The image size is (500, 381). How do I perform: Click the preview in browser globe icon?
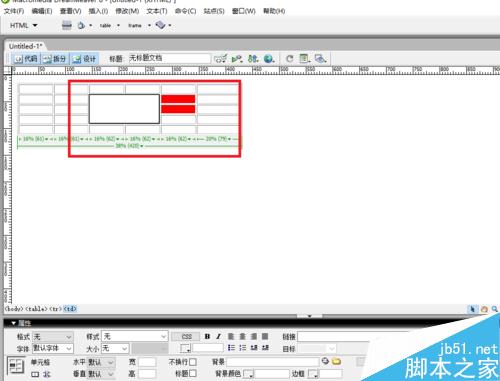[269, 59]
